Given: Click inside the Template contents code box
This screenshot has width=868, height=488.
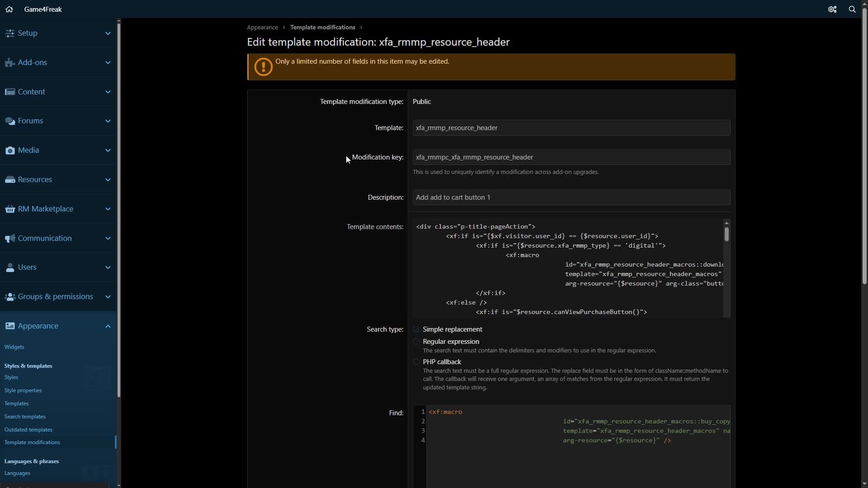Looking at the screenshot, I should pos(567,269).
